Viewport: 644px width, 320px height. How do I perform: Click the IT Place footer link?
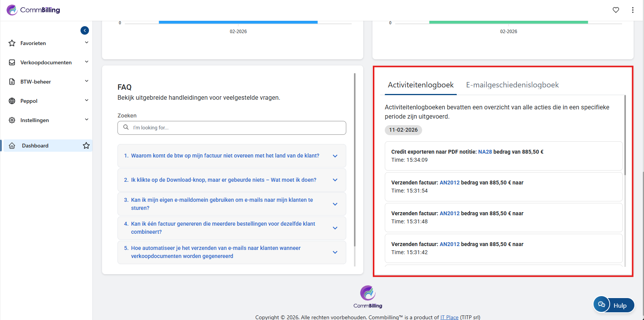tap(449, 317)
